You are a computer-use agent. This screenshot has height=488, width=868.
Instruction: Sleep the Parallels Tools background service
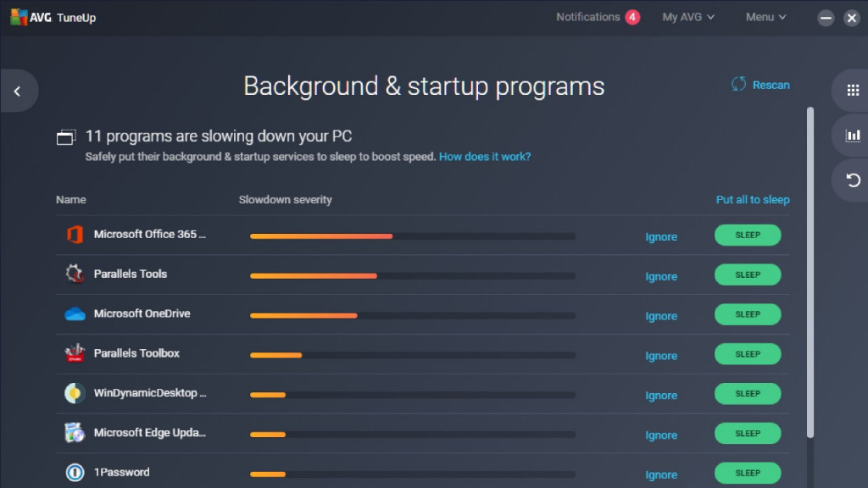click(x=747, y=274)
